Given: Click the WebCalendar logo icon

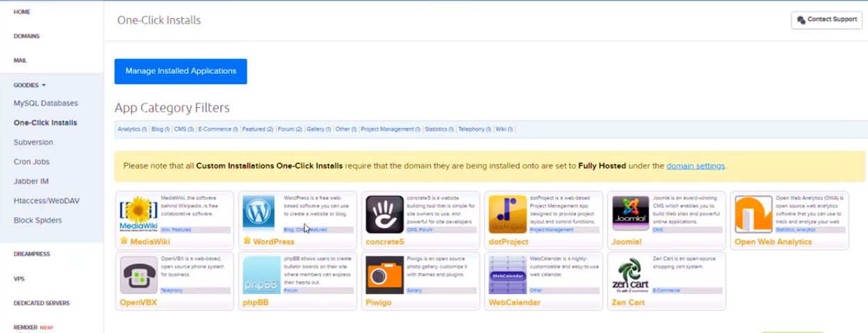Looking at the screenshot, I should point(507,275).
